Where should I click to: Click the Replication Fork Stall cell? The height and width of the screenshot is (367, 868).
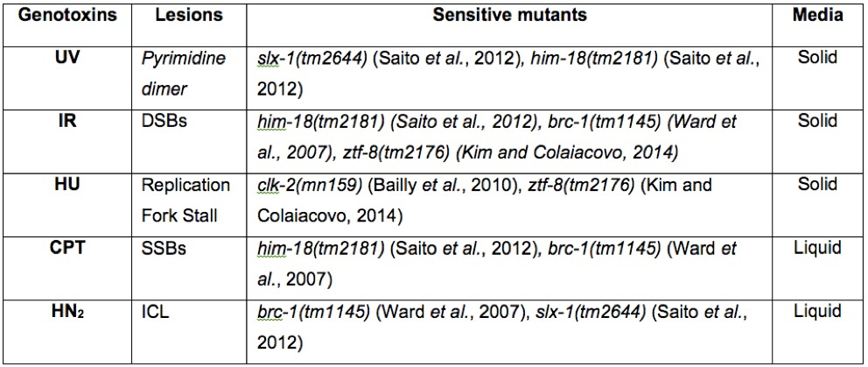[186, 201]
